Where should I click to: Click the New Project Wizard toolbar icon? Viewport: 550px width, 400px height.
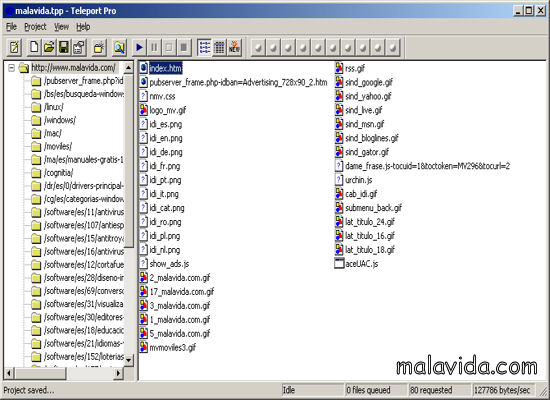[x=14, y=47]
